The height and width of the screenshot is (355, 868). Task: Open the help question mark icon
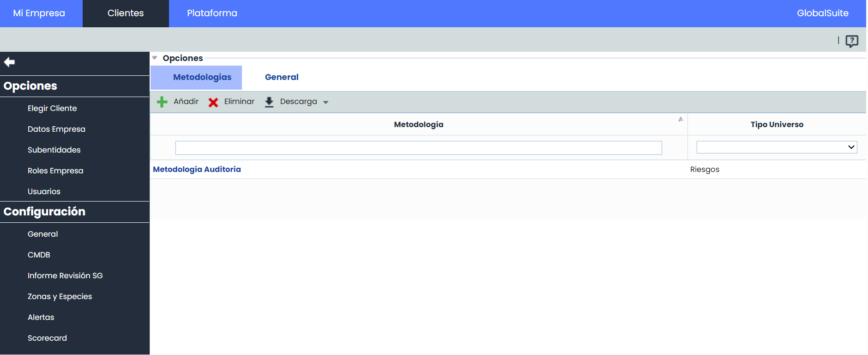coord(851,41)
